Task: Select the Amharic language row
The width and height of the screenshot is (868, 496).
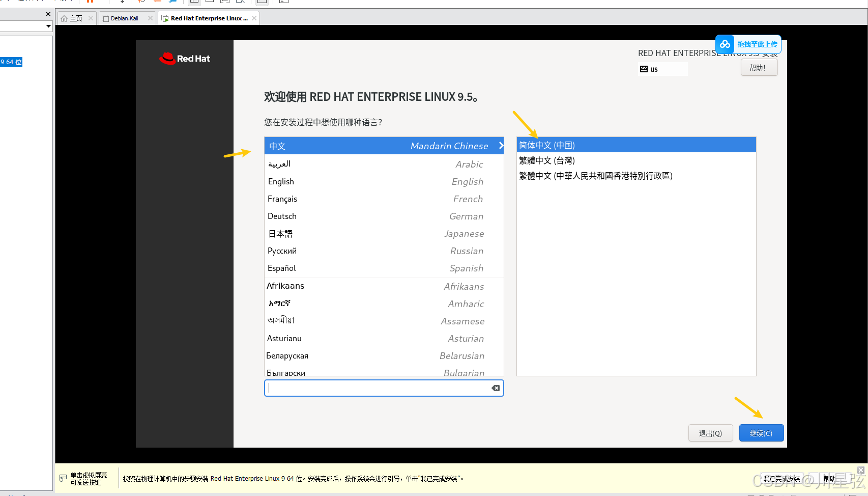Action: pos(384,304)
